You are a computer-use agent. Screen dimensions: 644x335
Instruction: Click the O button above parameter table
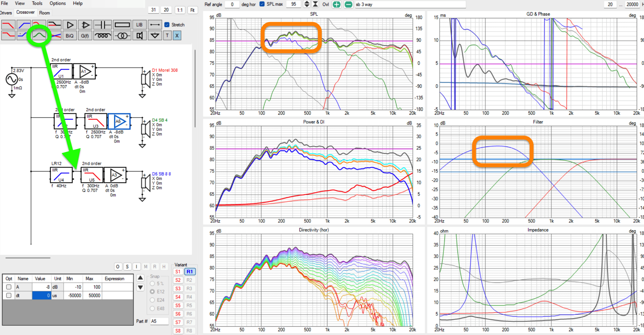tap(118, 267)
